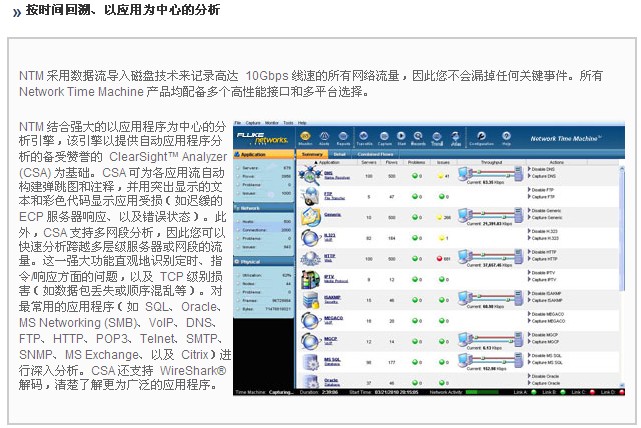Click the DNS application globe icon

click(x=308, y=175)
